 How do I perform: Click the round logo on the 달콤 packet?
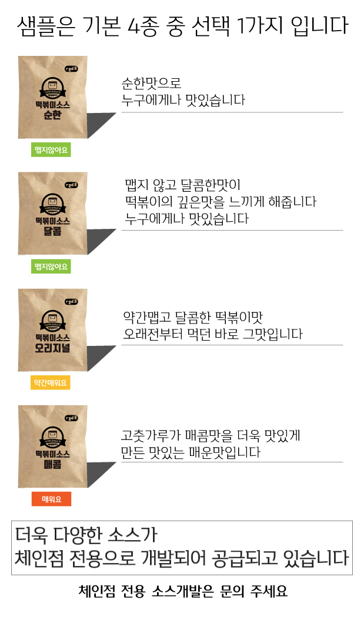point(52,204)
